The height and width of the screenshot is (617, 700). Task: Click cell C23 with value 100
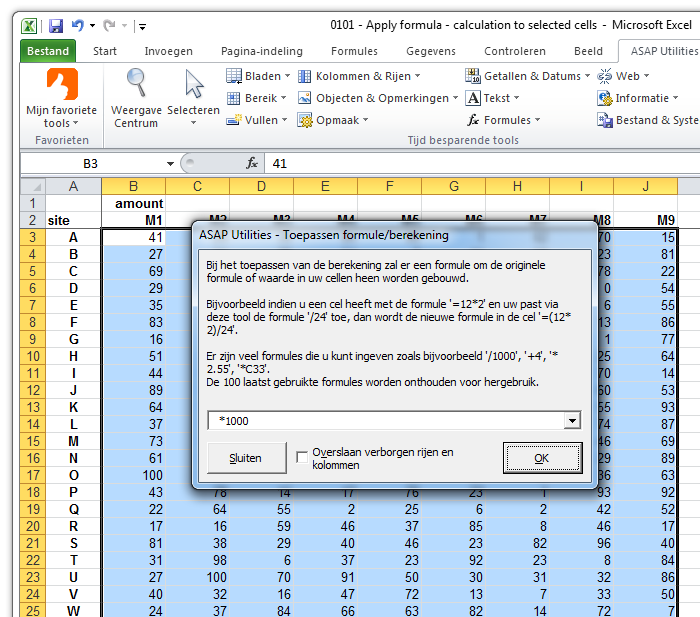point(197,577)
